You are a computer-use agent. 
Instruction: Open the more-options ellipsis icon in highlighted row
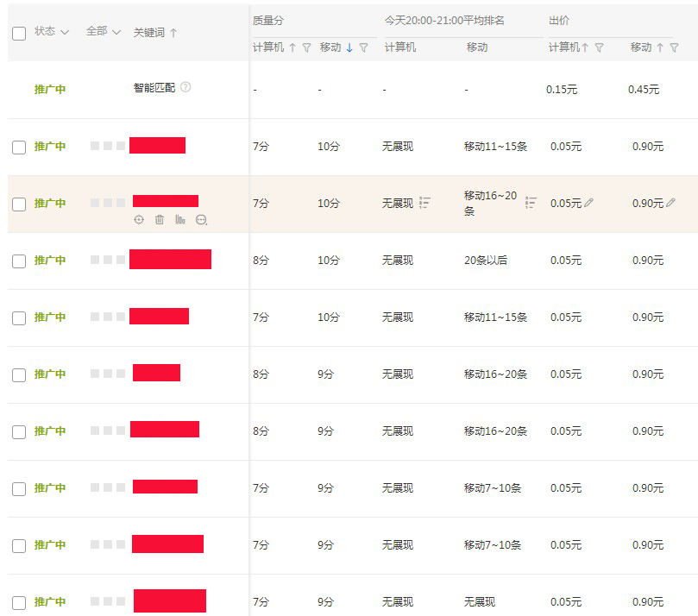pos(201,220)
